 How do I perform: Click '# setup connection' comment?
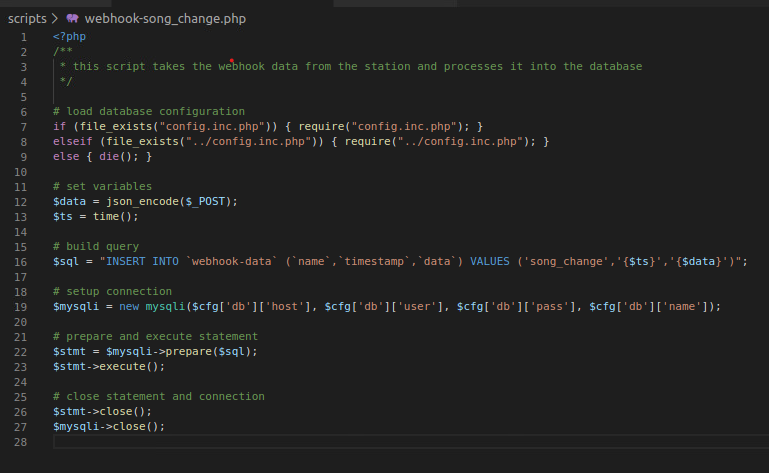(112, 291)
